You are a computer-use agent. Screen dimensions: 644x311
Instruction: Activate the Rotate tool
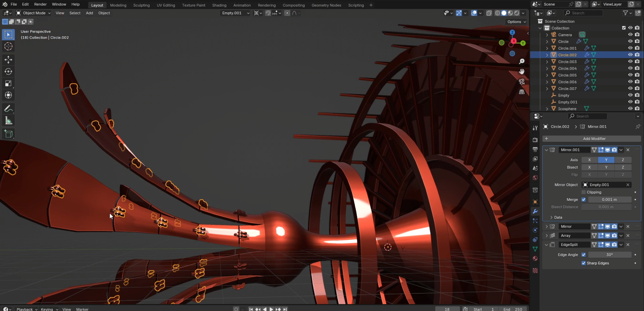[x=8, y=72]
